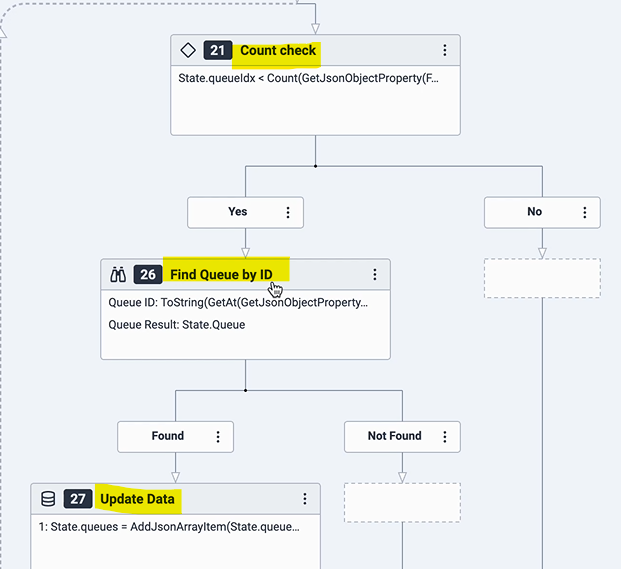The width and height of the screenshot is (621, 569).
Task: Click the empty drop zone under No
Action: coord(542,278)
